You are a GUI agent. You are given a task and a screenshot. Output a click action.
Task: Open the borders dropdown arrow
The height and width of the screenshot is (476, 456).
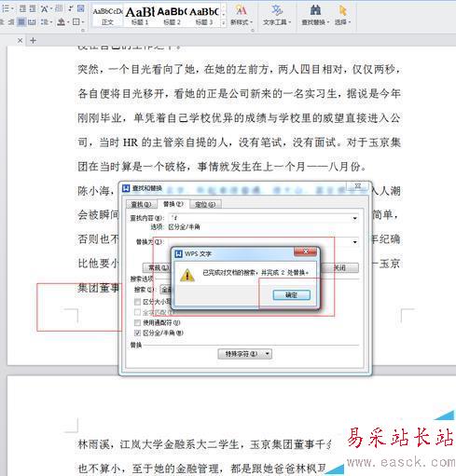[x=83, y=22]
